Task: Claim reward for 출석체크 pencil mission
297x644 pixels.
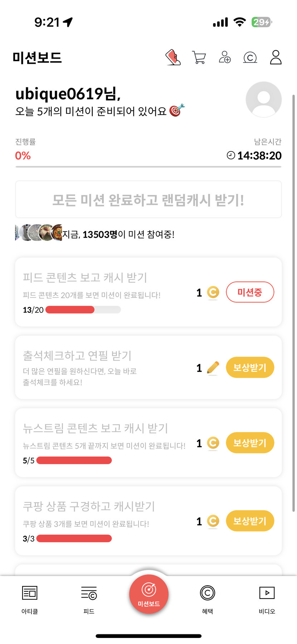Action: coord(250,368)
